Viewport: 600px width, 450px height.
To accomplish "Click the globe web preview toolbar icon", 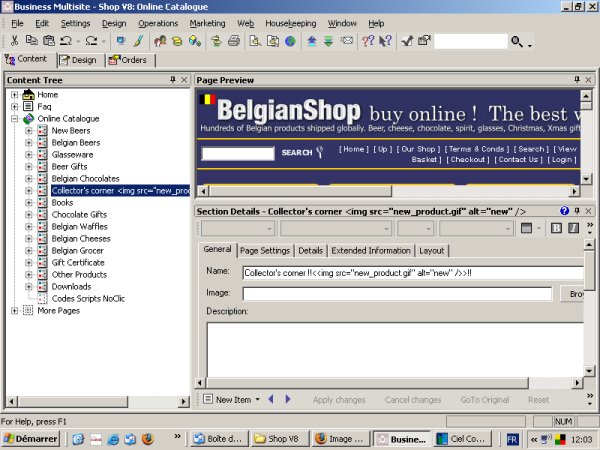I will [290, 41].
